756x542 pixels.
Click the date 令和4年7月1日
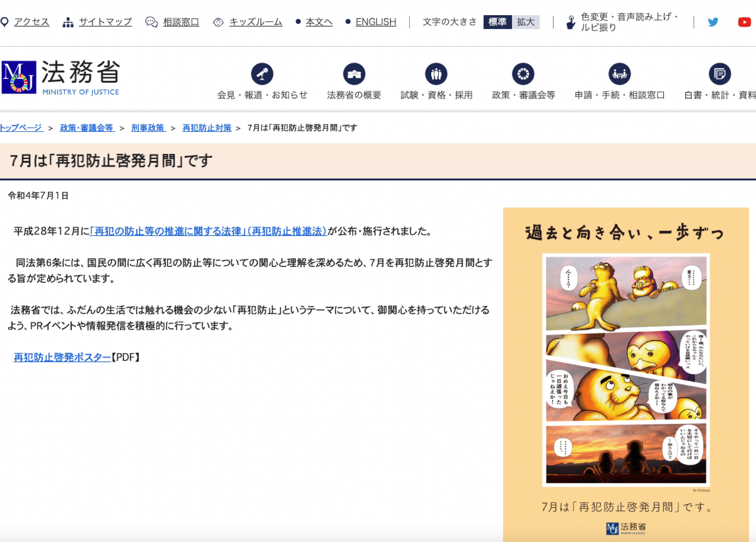pos(38,195)
